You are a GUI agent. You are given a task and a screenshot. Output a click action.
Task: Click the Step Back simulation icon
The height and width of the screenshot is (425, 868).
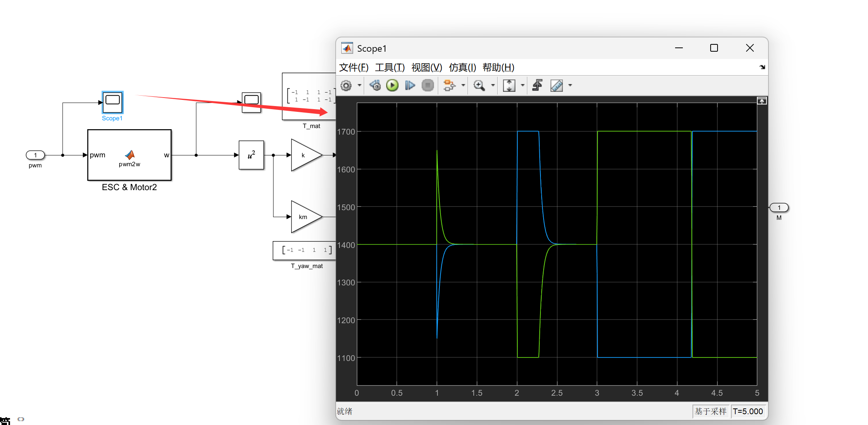pyautogui.click(x=375, y=86)
